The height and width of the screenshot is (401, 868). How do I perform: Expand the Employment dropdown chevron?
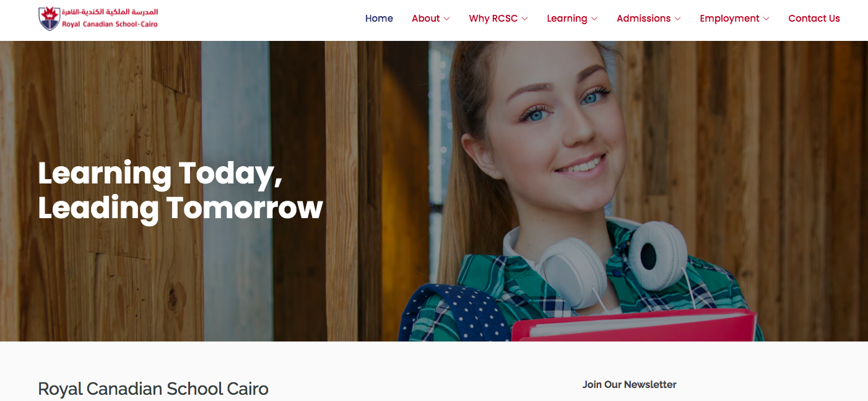coord(766,19)
